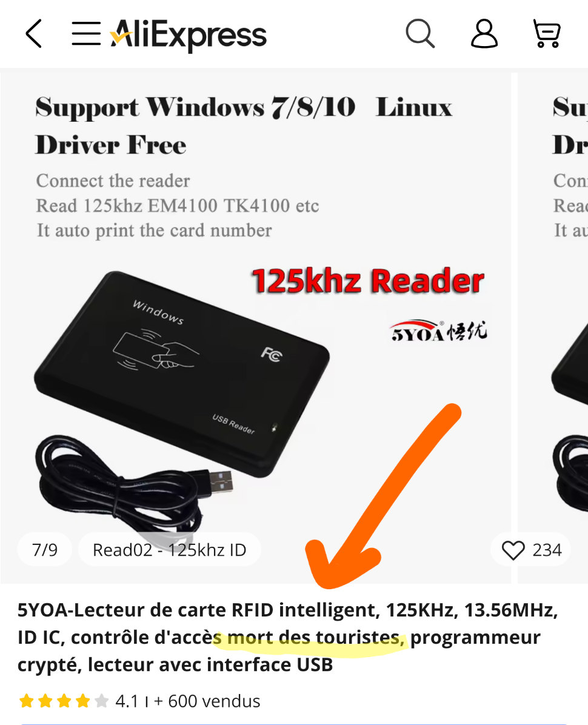Add to wishlist with heart icon
Viewport: 588px width, 725px height.
point(513,550)
